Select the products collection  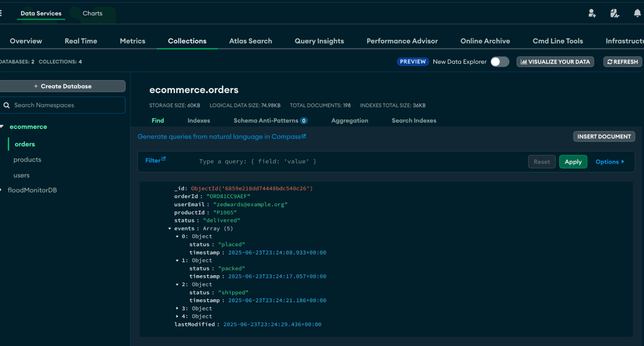(x=27, y=160)
